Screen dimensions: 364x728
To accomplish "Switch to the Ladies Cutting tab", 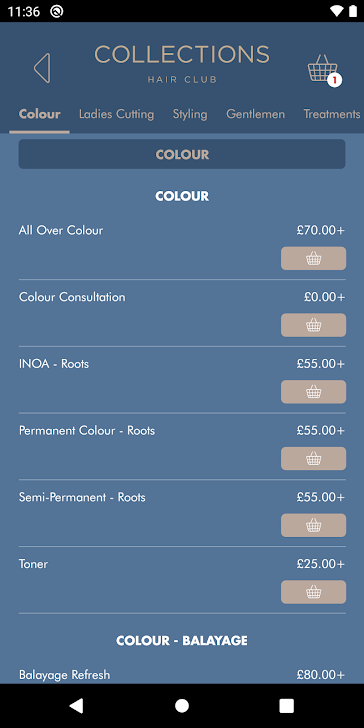I will [116, 114].
